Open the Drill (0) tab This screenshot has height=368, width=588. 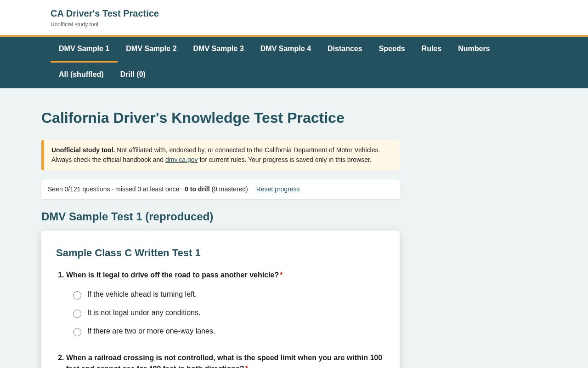[x=133, y=75]
